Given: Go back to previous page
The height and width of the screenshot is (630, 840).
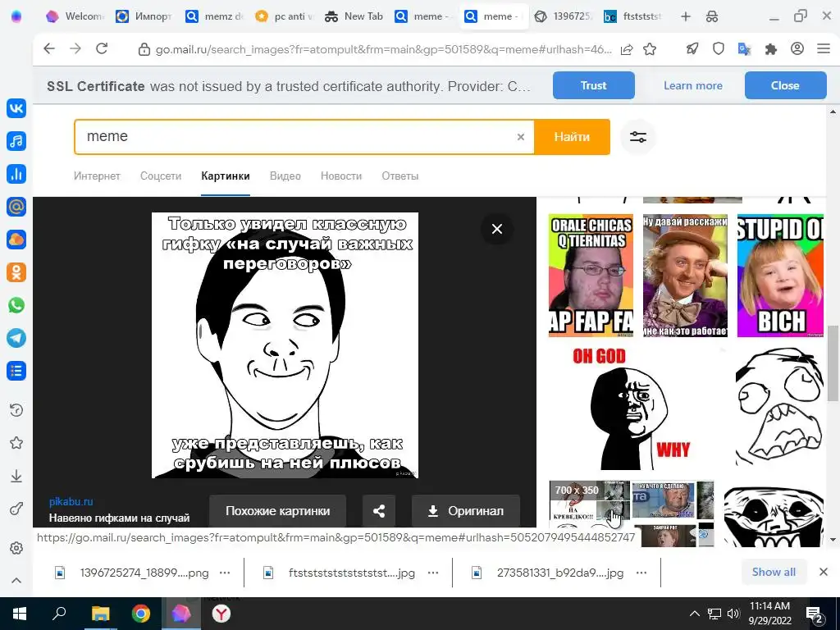Looking at the screenshot, I should [x=49, y=48].
